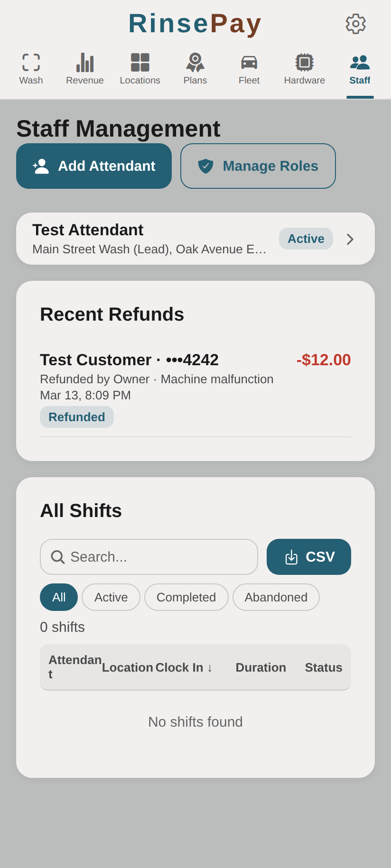The image size is (391, 868).
Task: Filter shifts by Abandoned
Action: click(x=276, y=597)
